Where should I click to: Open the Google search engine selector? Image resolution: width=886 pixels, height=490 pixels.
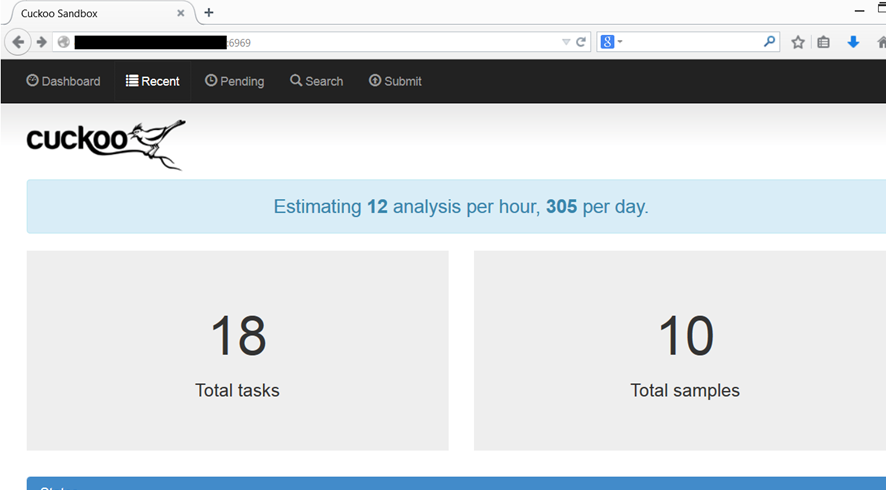[611, 42]
